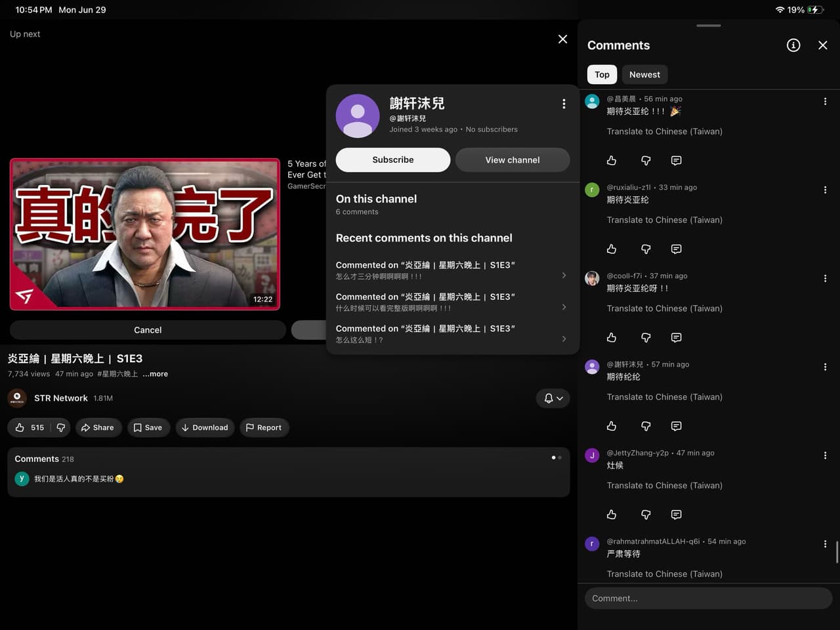This screenshot has width=840, height=630.
Task: Open notification bell dropdown for STR Network
Action: click(x=553, y=398)
